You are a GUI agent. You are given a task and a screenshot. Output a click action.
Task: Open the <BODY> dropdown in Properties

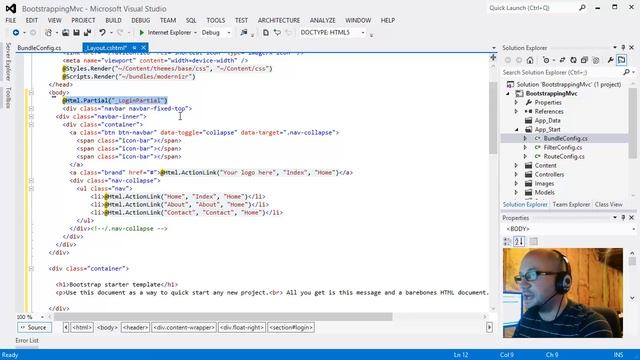[x=633, y=229]
